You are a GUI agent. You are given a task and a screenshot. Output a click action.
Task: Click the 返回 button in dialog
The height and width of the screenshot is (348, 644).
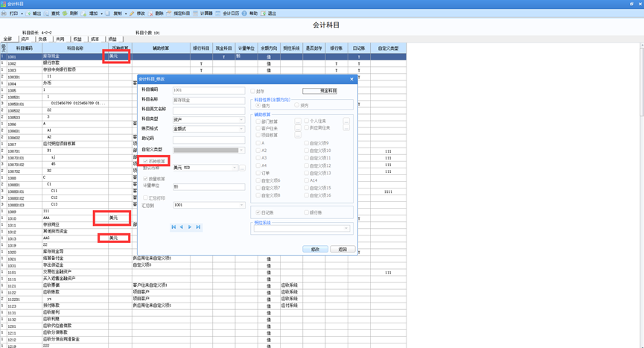tap(342, 249)
